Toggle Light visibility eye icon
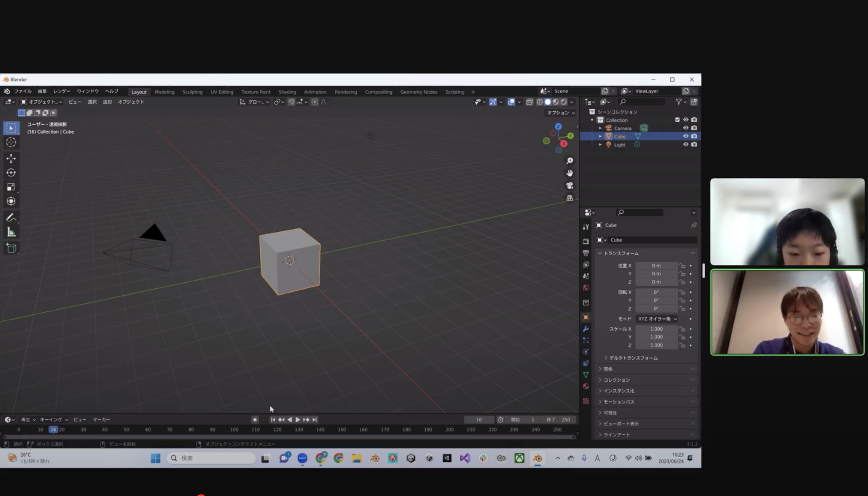 (685, 145)
